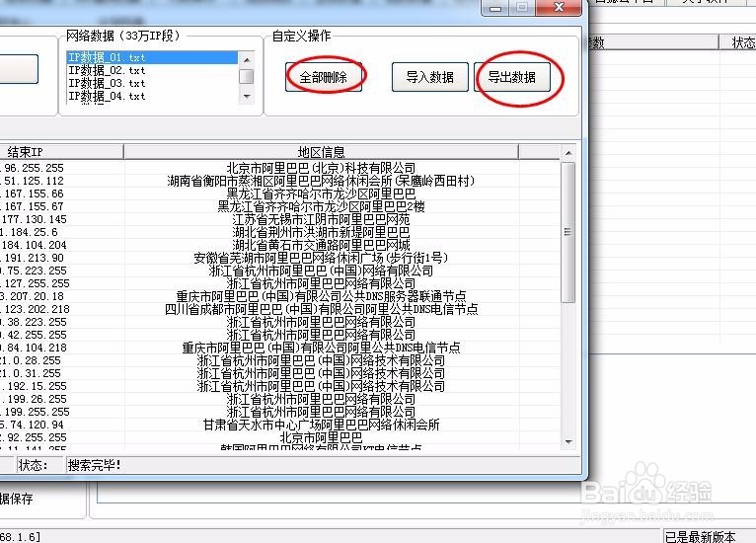756x543 pixels.
Task: Click the 全部删除 button
Action: tap(323, 77)
